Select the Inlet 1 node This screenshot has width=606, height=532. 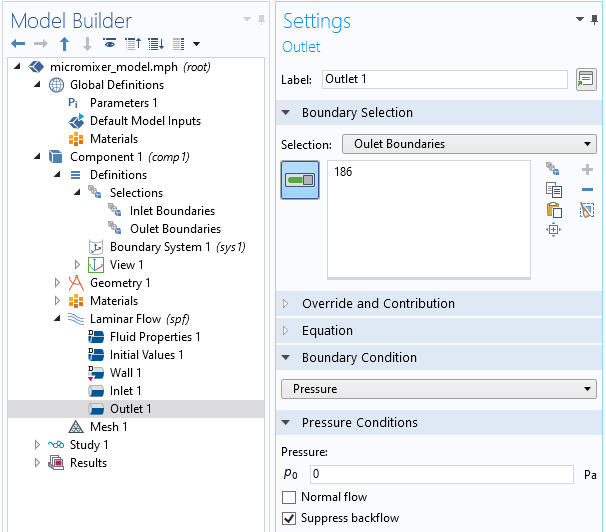125,391
